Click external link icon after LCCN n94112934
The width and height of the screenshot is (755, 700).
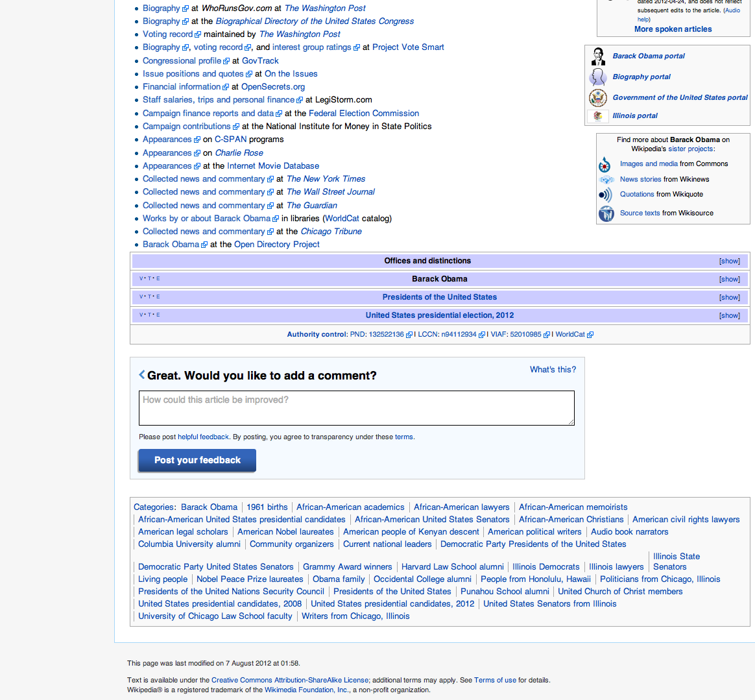[x=481, y=335]
